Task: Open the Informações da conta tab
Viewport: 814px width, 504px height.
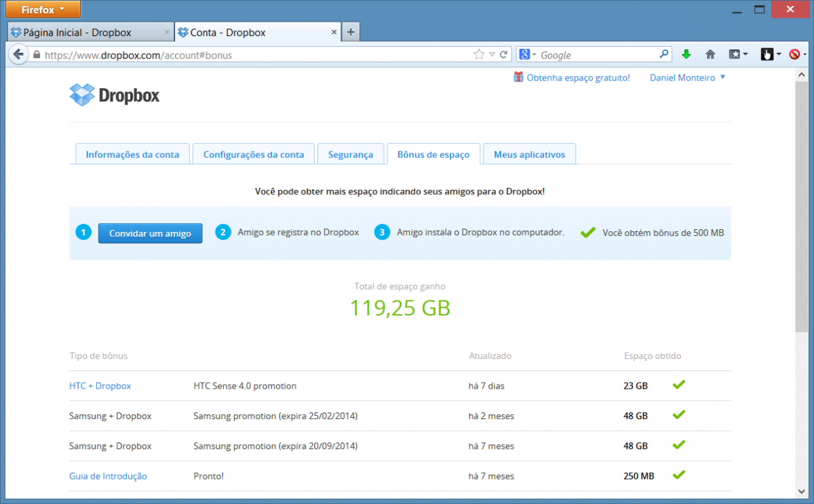Action: click(132, 154)
